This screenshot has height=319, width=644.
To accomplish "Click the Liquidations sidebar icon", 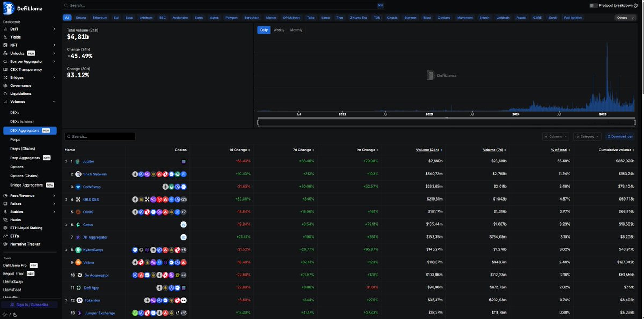I will tap(5, 93).
